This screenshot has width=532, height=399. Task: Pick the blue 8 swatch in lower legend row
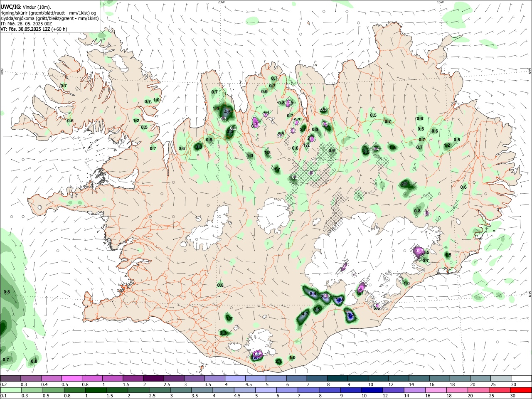(x=330, y=390)
